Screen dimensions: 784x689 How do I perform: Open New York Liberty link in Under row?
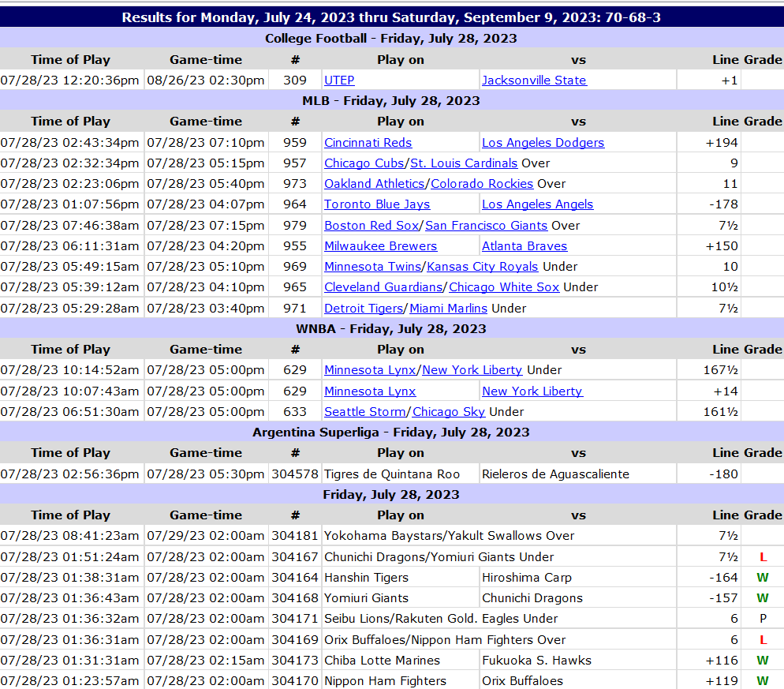(472, 370)
